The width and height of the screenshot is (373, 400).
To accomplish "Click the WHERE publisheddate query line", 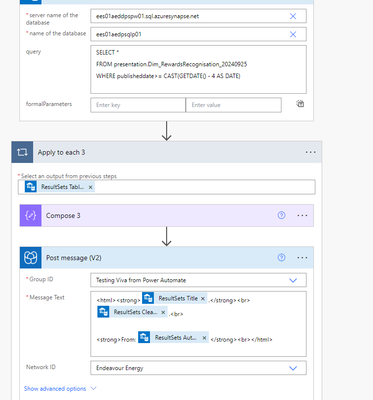I will [x=168, y=76].
